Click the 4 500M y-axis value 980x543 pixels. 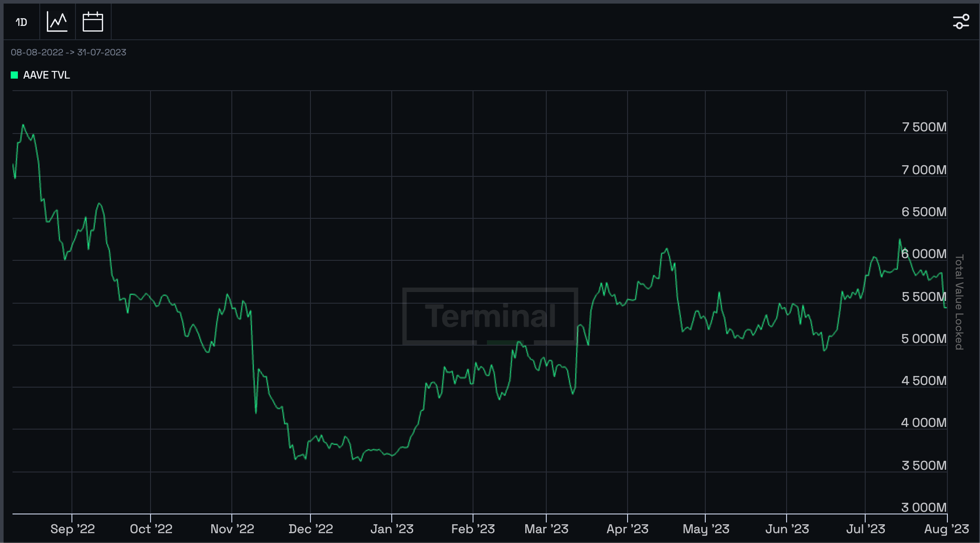point(924,381)
